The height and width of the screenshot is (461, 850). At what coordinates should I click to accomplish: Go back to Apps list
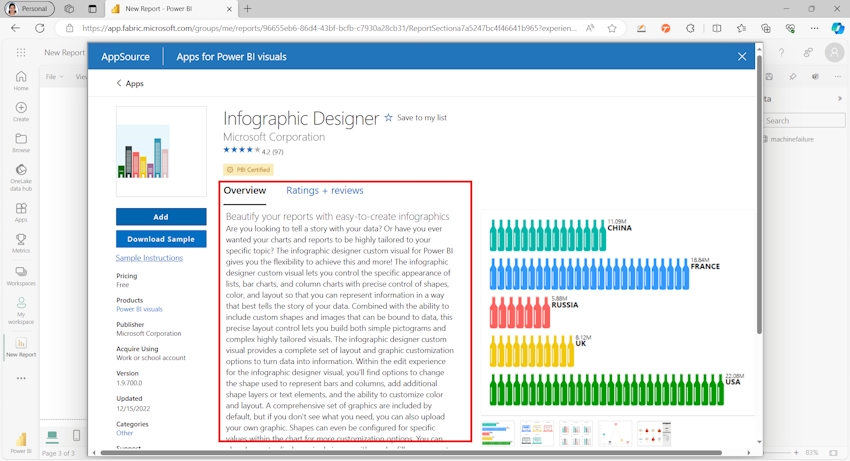(130, 84)
